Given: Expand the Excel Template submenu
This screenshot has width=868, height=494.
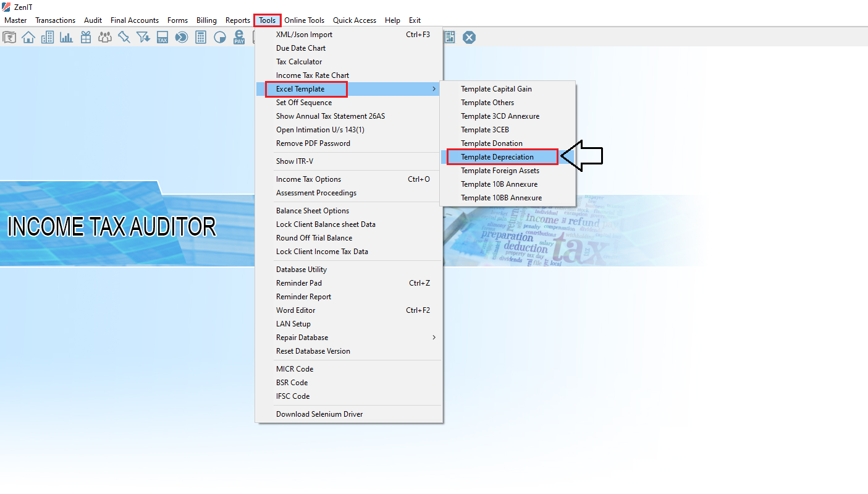Looking at the screenshot, I should coord(349,89).
